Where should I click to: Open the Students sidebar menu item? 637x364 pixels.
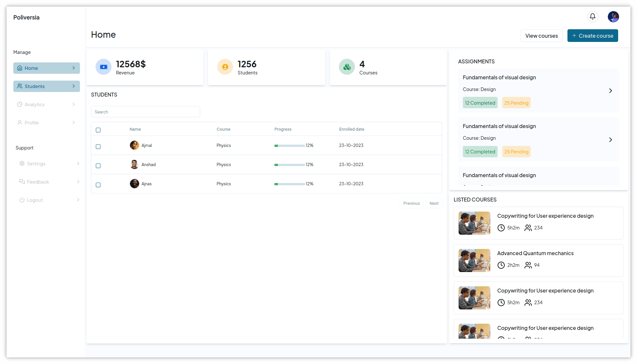tap(46, 86)
